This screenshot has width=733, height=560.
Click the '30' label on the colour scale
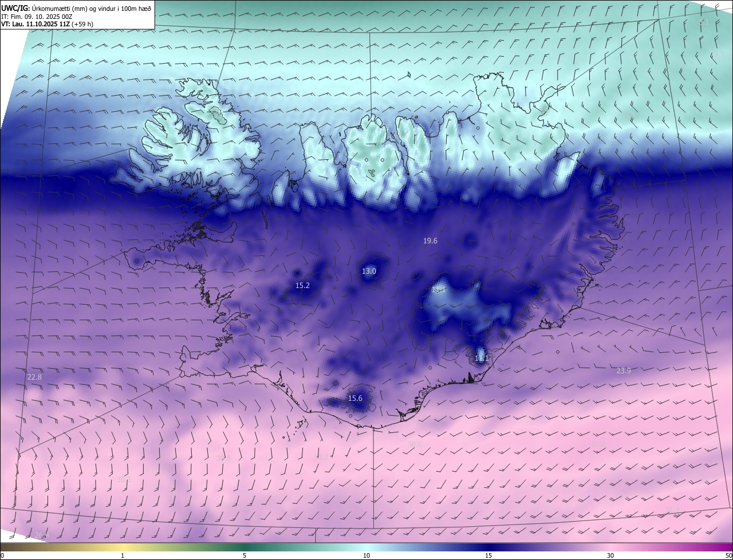610,555
